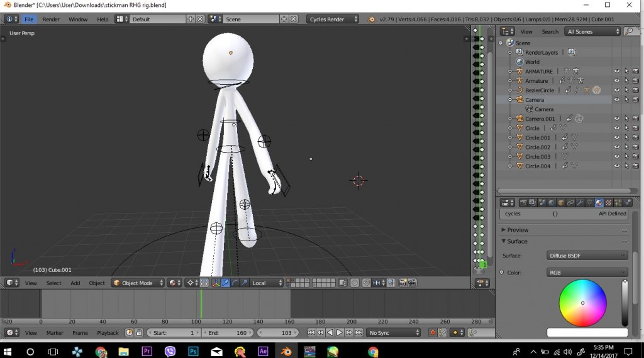This screenshot has width=644, height=358.
Task: Click the End frame 160 field
Action: pyautogui.click(x=228, y=333)
